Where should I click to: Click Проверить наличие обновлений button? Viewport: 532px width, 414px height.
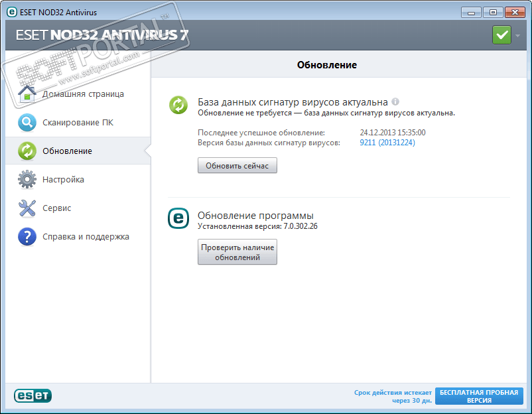(x=237, y=252)
